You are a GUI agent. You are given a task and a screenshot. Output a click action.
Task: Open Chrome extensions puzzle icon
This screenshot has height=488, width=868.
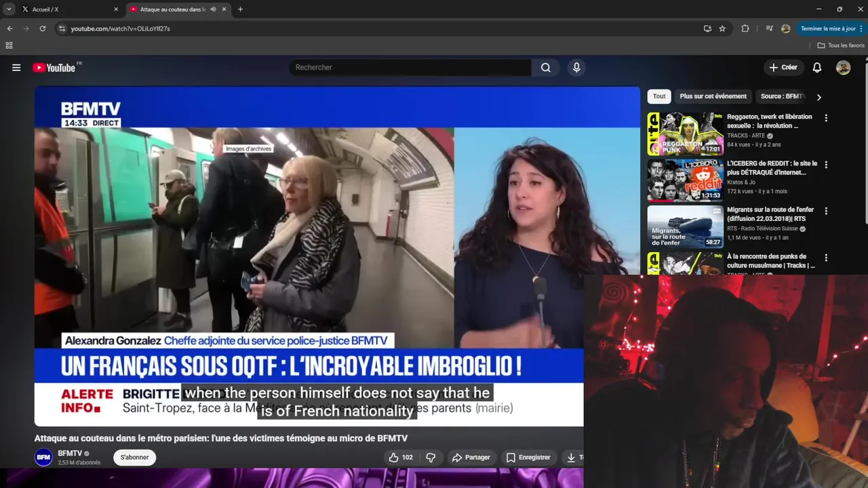point(745,28)
